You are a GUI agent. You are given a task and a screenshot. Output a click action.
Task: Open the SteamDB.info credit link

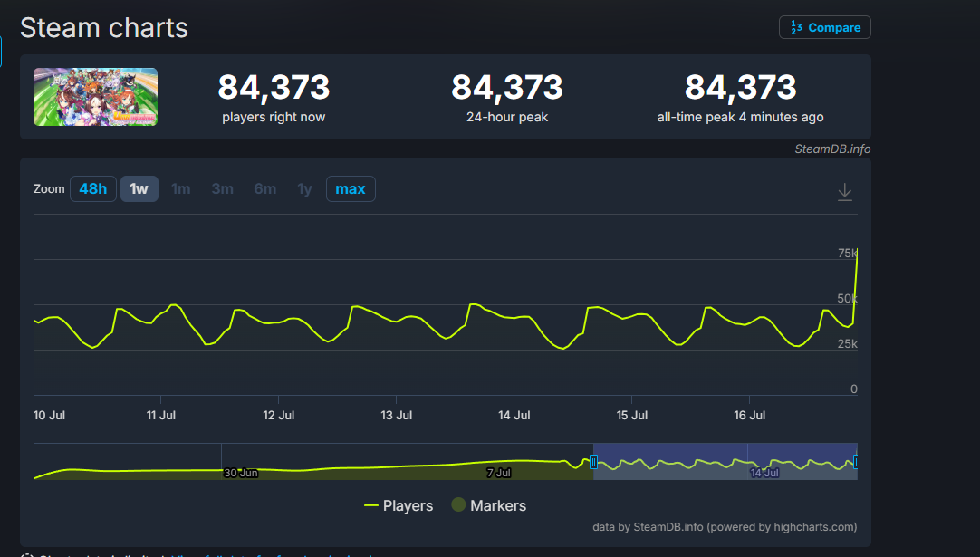[832, 149]
